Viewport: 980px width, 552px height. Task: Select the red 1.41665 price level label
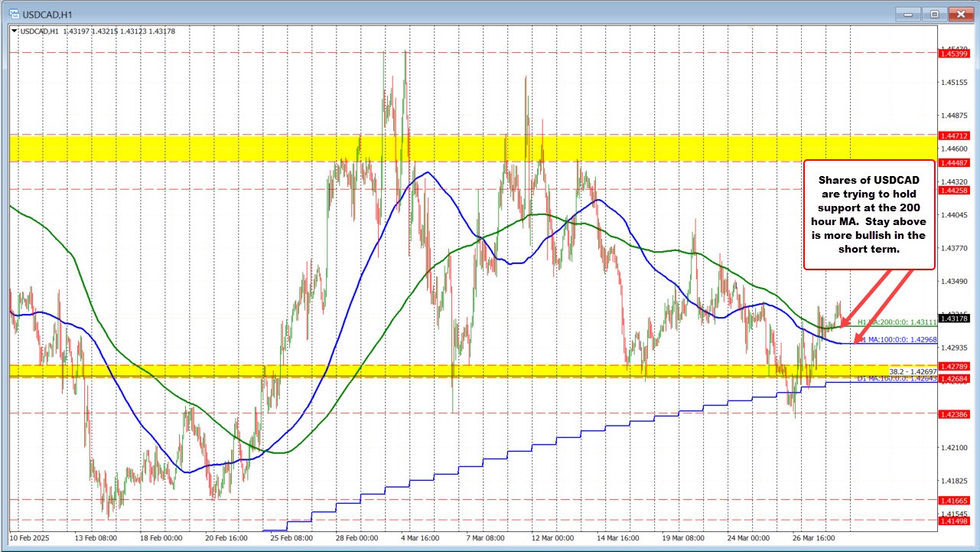pos(954,500)
